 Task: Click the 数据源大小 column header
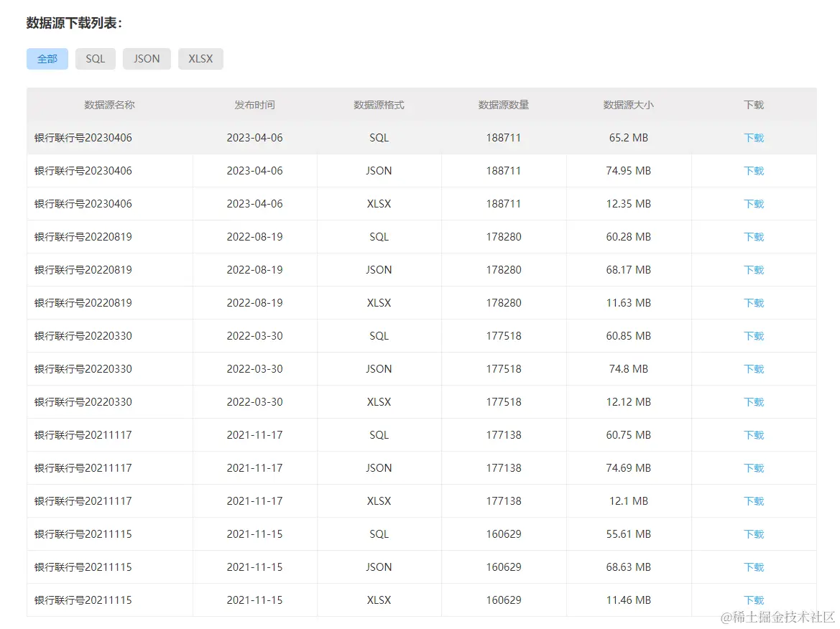(629, 105)
